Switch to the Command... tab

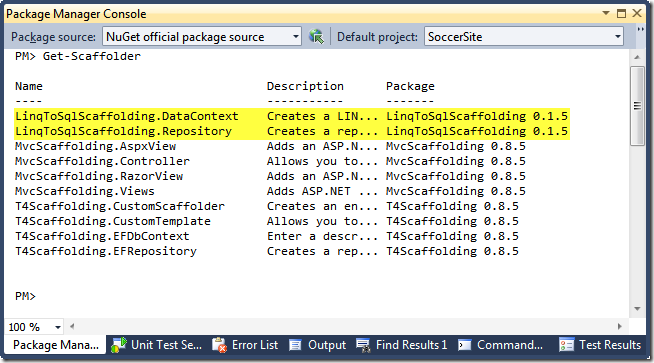click(x=501, y=345)
